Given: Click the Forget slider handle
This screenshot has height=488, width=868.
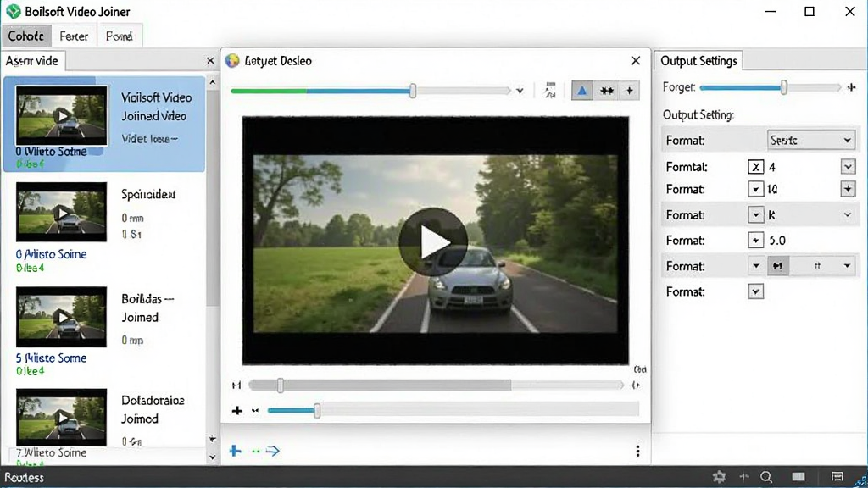Looking at the screenshot, I should [784, 87].
